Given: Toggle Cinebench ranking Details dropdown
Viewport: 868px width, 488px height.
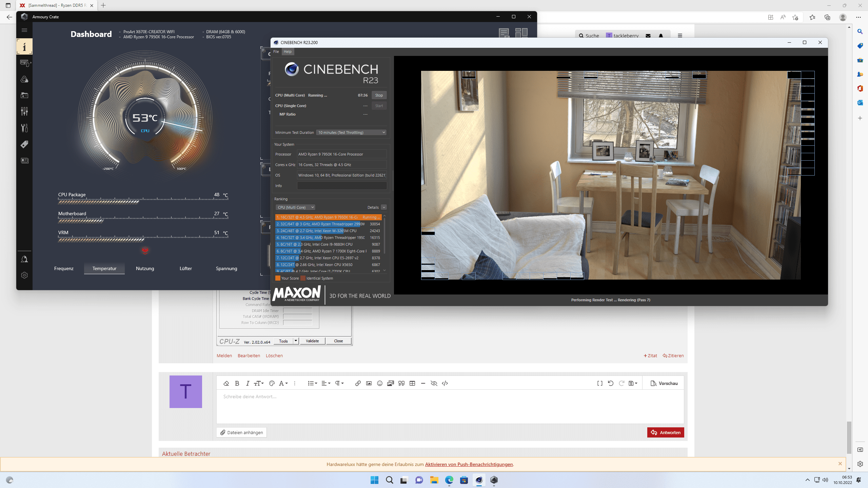Looking at the screenshot, I should tap(384, 207).
